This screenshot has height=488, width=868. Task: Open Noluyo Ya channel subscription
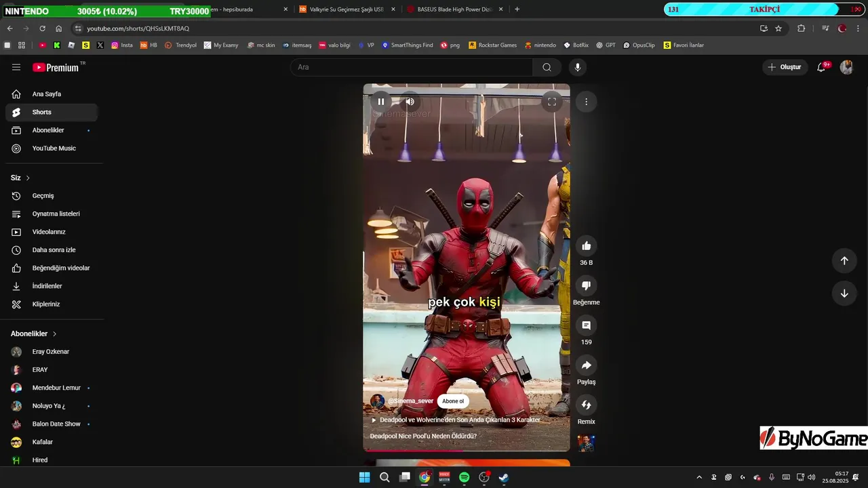(52, 406)
